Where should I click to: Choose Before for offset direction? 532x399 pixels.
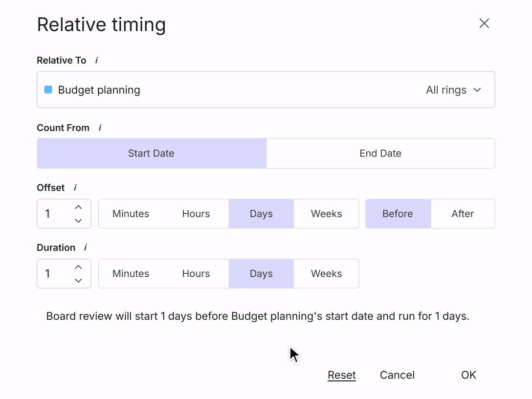398,214
